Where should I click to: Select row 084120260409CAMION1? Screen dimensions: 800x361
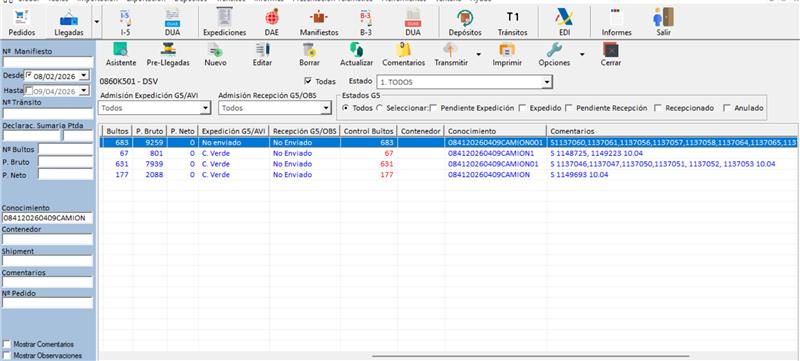tap(449, 153)
